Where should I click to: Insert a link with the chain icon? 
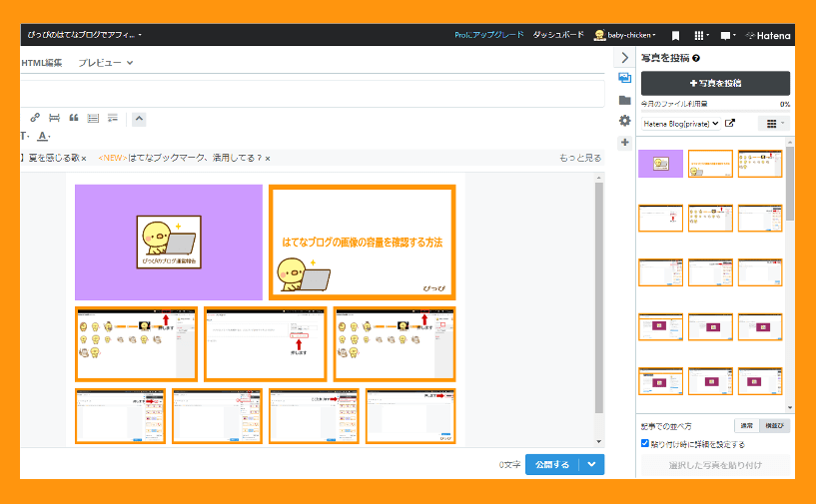35,118
